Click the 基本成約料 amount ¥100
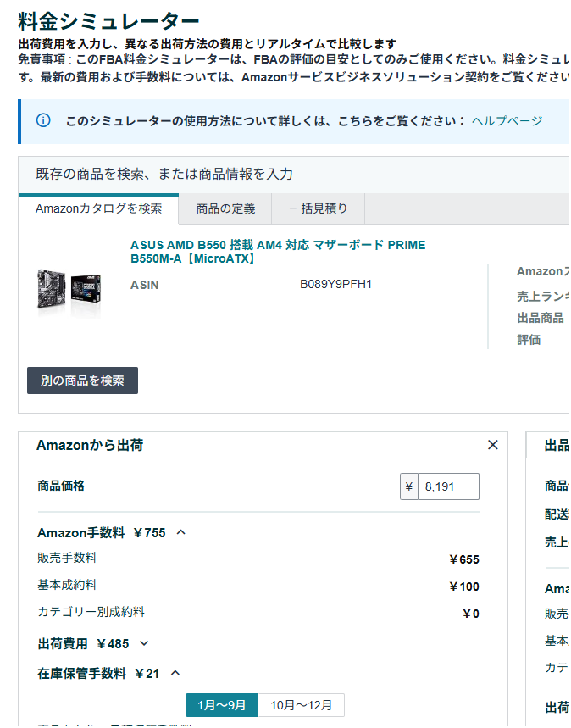This screenshot has height=728, width=571. (x=463, y=586)
